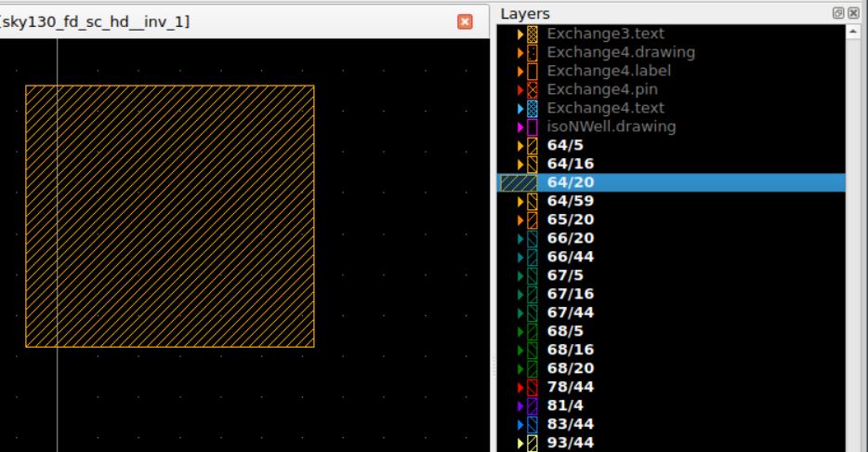Click the 78/44 red layer icon
Image resolution: width=868 pixels, height=452 pixels.
(x=533, y=387)
